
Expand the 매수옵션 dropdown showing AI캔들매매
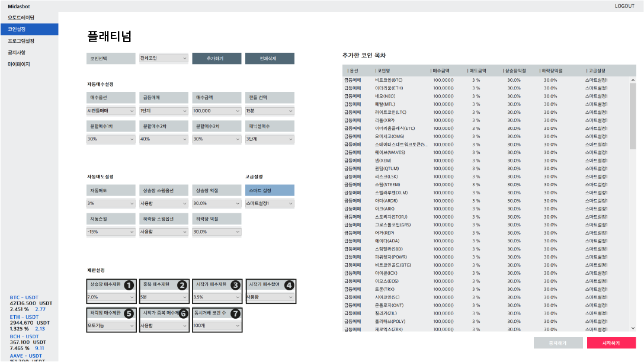[x=111, y=111]
